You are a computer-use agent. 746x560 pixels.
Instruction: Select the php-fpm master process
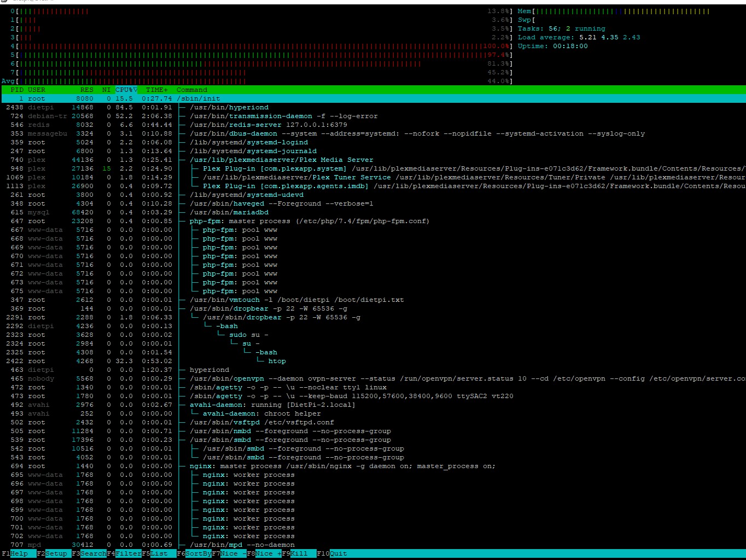[373, 221]
